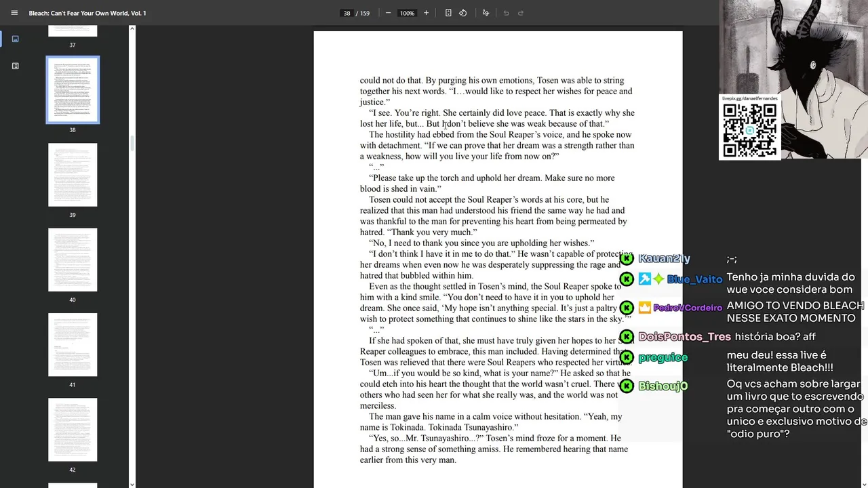The image size is (868, 488).
Task: Click the document title 'Bleach: Can't Fear Your Own World, Vol. 1'
Action: 87,13
